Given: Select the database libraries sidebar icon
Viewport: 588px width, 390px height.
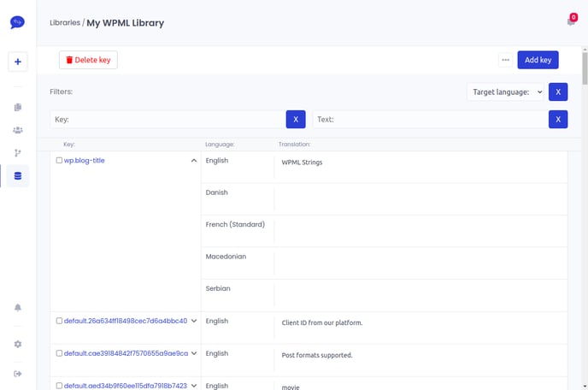Looking at the screenshot, I should pos(18,175).
